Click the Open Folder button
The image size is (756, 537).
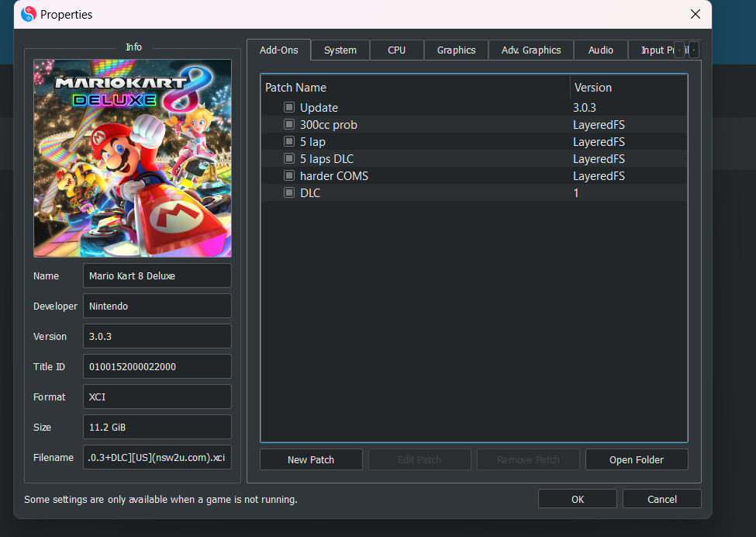coord(637,460)
